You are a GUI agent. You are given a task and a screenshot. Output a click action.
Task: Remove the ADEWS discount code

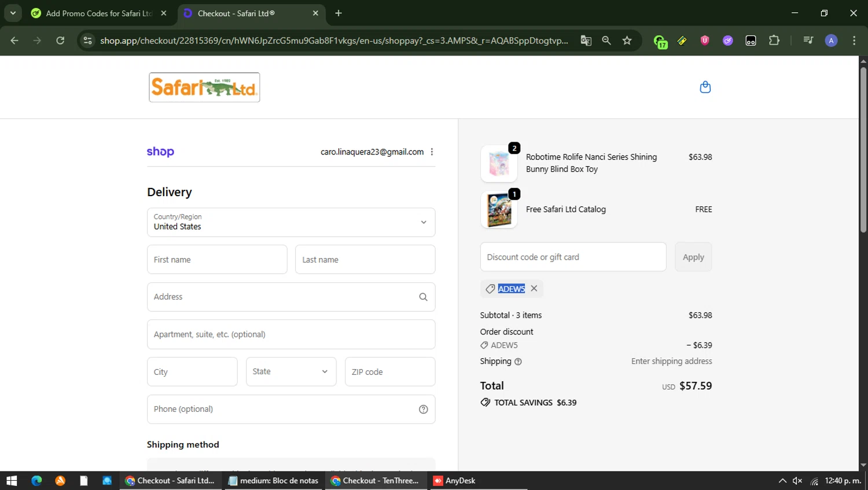coord(534,288)
